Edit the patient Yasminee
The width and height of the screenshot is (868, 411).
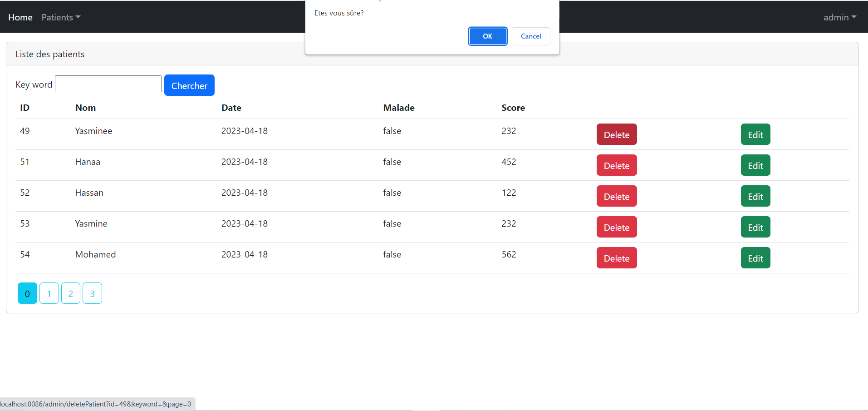point(755,134)
